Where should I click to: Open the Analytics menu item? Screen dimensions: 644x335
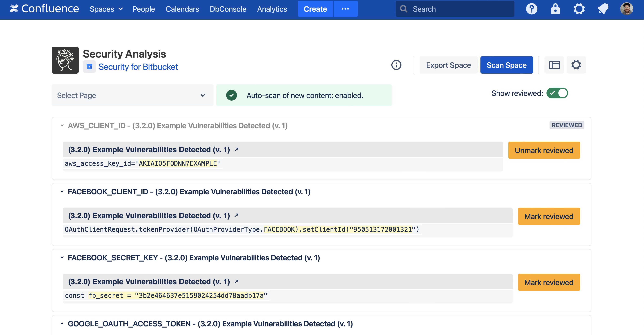[x=272, y=9]
